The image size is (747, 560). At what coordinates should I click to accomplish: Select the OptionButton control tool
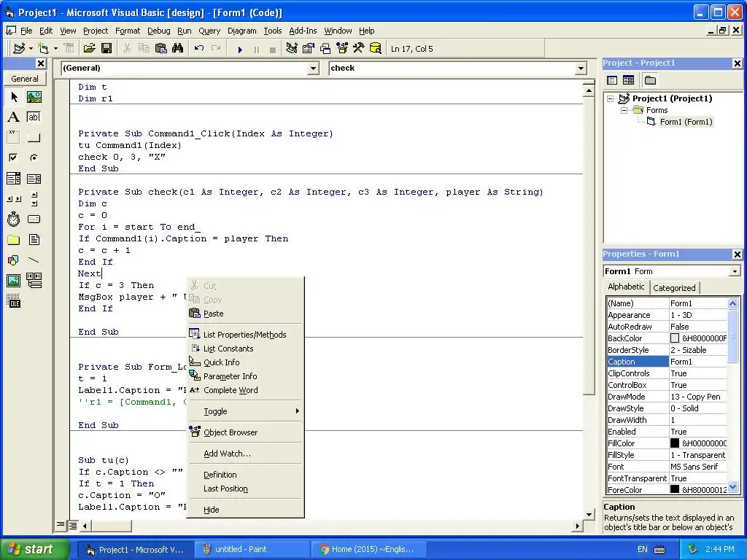(34, 157)
